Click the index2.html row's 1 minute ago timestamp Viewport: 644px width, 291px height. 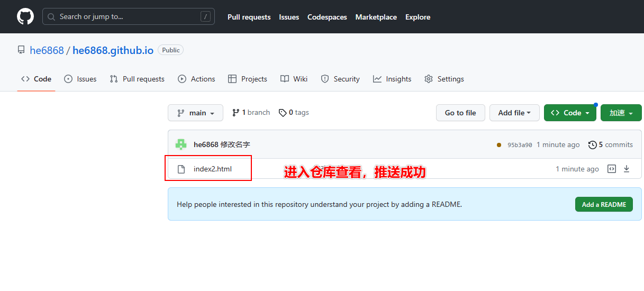point(577,169)
